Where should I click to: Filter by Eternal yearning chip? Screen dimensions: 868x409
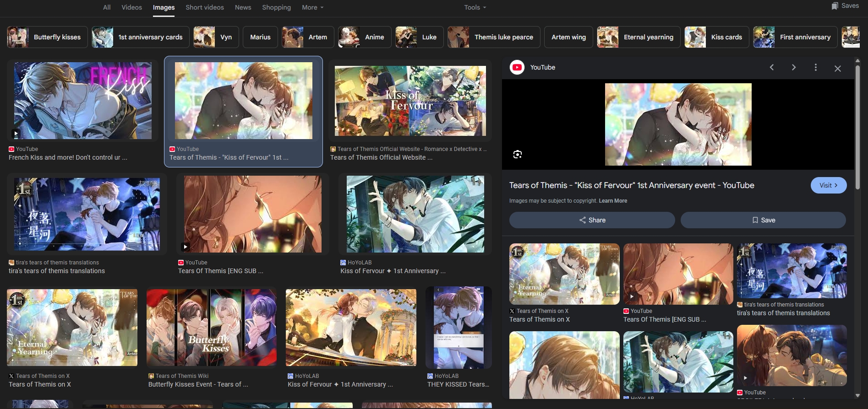639,37
